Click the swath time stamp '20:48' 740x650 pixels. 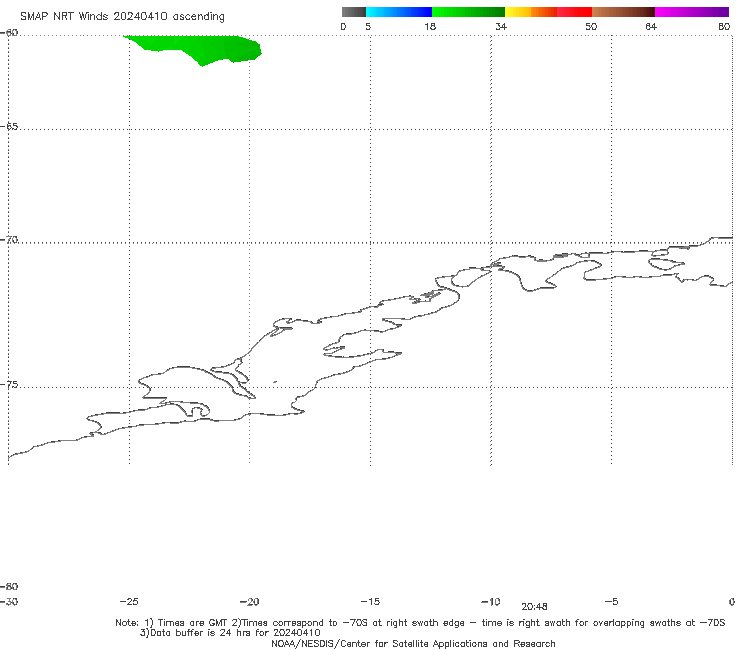click(x=534, y=607)
